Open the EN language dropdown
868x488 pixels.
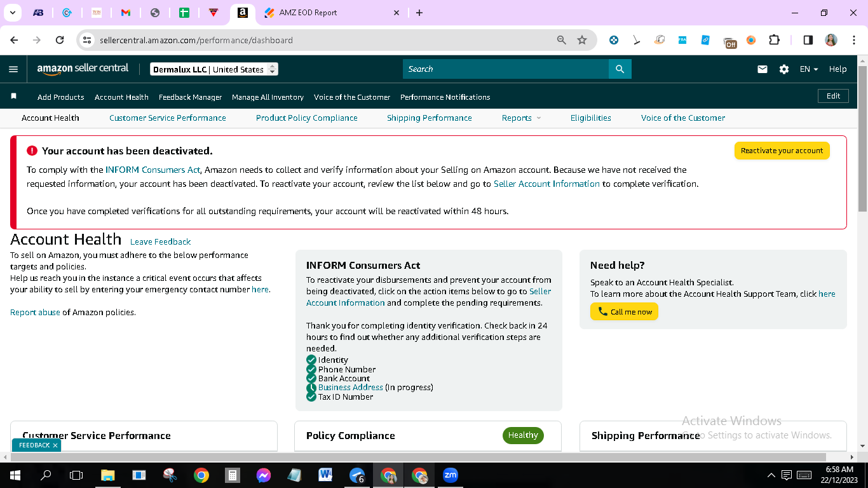tap(809, 69)
